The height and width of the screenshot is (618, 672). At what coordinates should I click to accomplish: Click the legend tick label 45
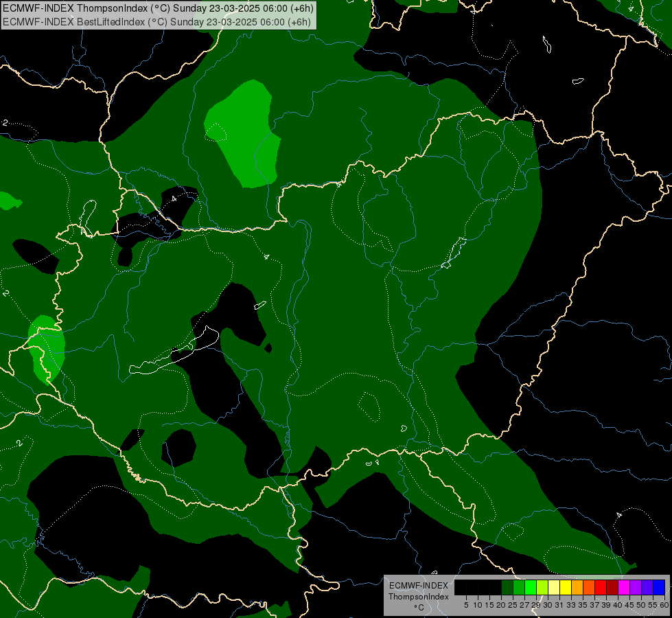click(x=629, y=605)
